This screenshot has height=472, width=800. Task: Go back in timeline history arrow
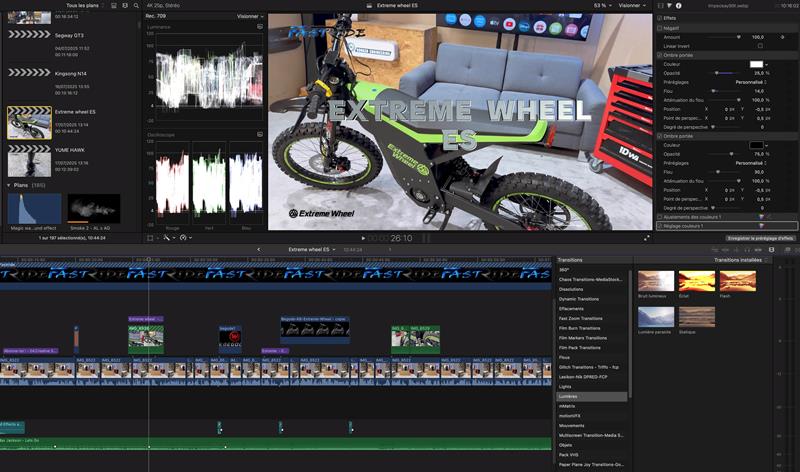[259, 250]
